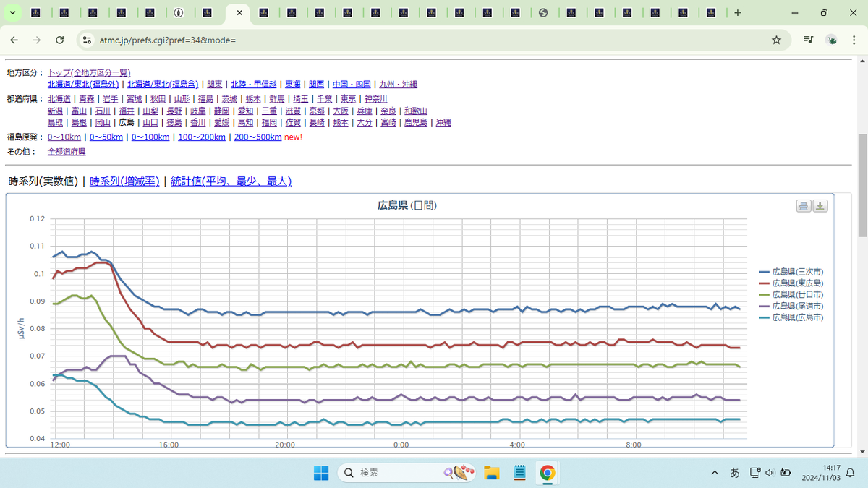Download the 広島県 chart image
868x488 pixels.
click(x=820, y=206)
